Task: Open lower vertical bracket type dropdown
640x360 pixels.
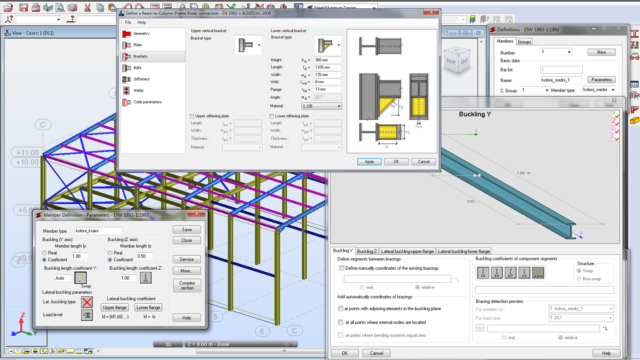Action: coord(338,45)
